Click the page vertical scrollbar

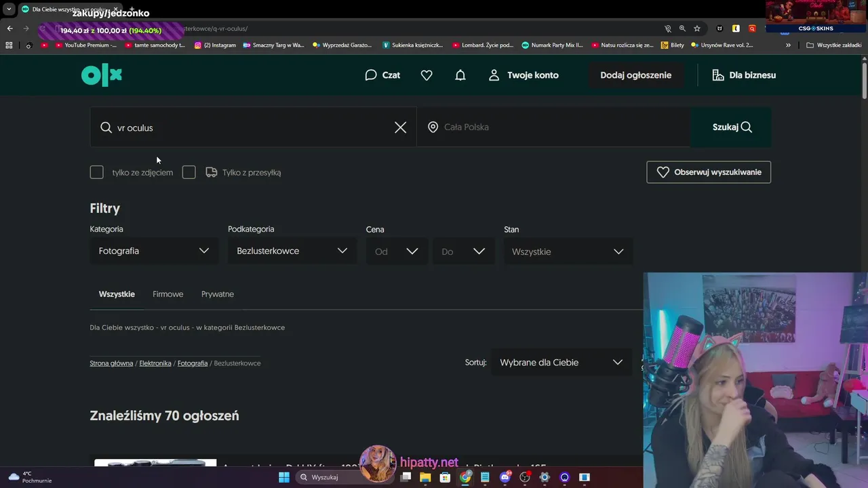click(865, 80)
